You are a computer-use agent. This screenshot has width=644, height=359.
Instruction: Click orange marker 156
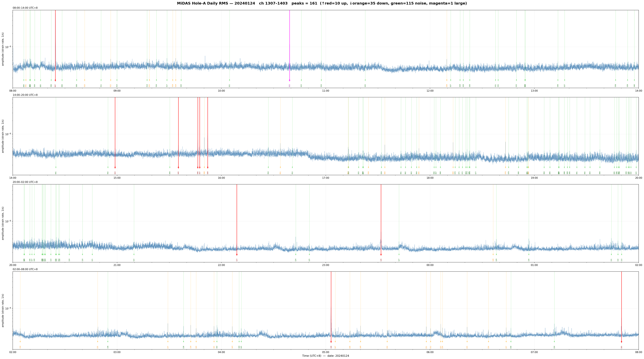(x=488, y=342)
